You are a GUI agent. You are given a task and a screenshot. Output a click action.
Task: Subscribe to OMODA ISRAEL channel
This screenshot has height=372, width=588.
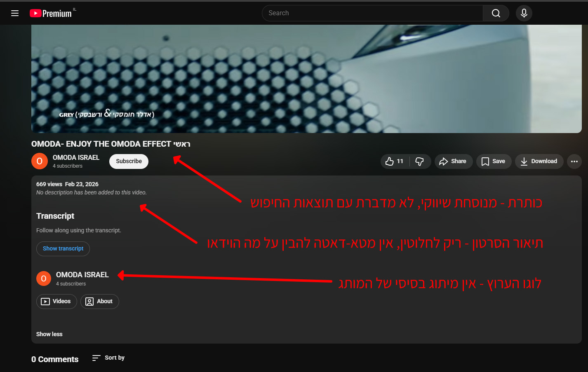[x=129, y=161]
